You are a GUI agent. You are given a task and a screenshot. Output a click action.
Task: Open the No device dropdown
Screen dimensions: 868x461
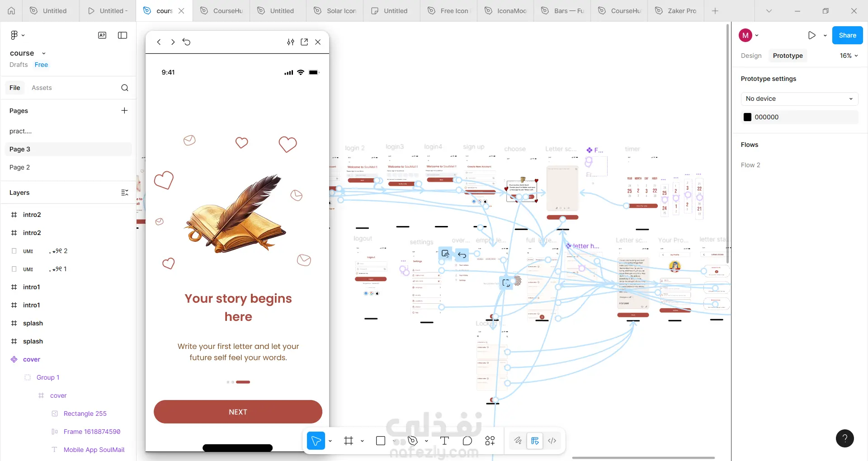(799, 99)
